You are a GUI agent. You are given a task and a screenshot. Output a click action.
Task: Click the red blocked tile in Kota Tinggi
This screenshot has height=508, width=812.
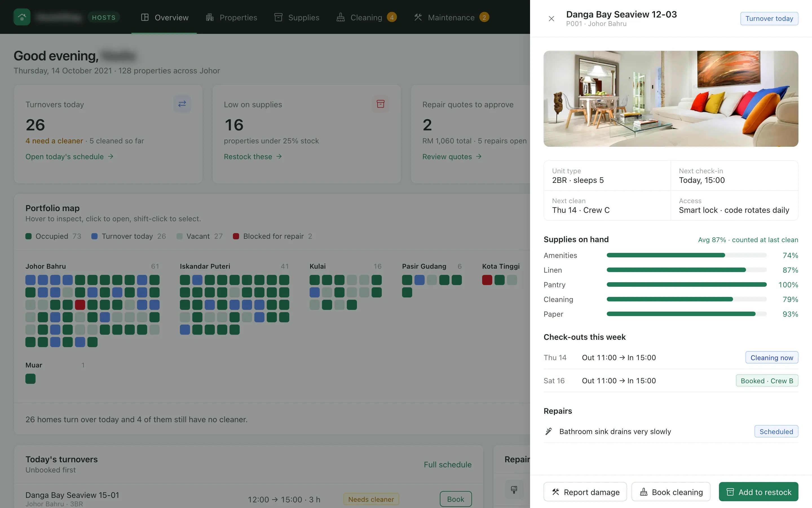[487, 280]
